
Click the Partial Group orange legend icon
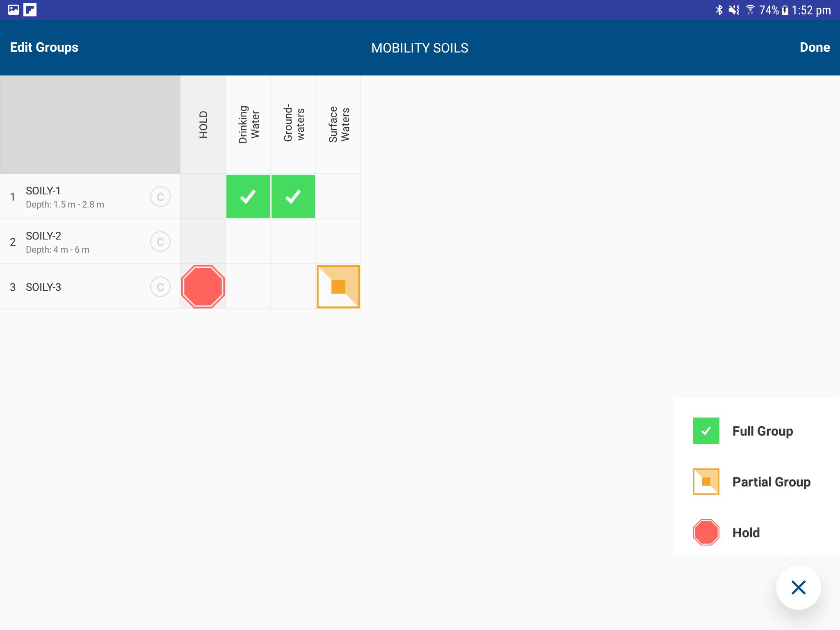[706, 482]
